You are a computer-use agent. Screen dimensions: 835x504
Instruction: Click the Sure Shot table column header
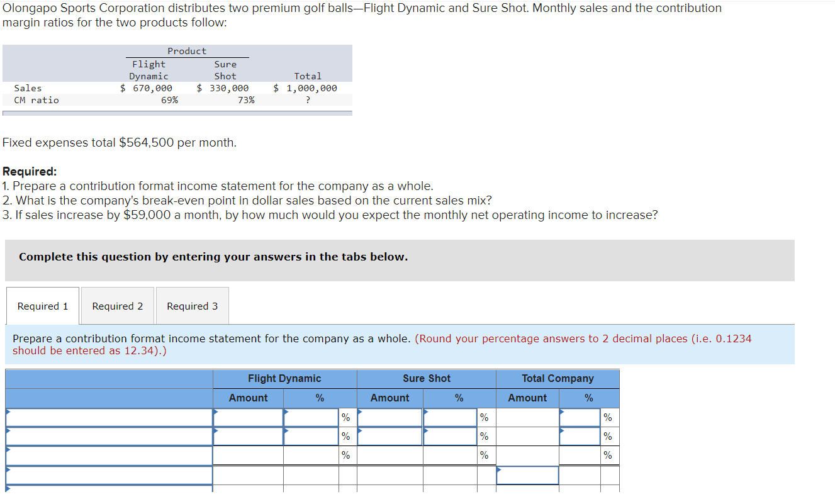pyautogui.click(x=427, y=379)
